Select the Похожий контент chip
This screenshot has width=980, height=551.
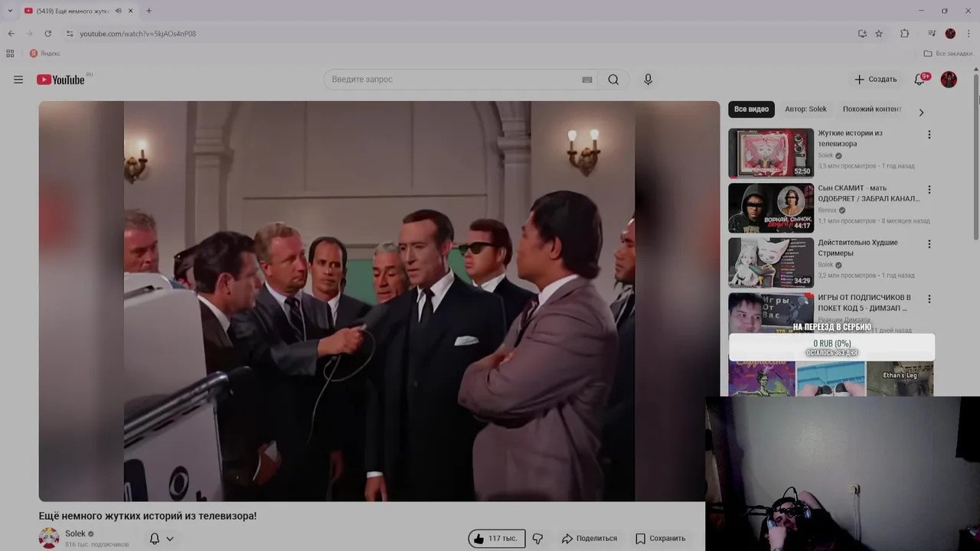tap(872, 109)
